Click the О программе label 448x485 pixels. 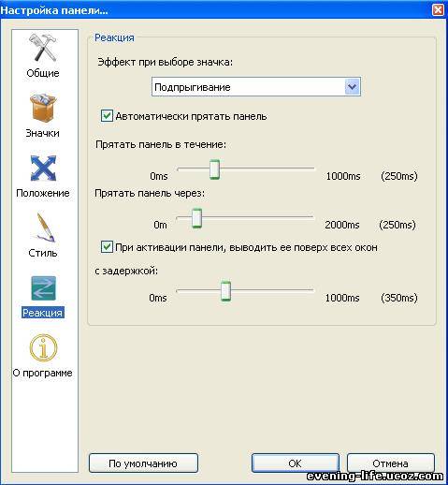(x=43, y=373)
